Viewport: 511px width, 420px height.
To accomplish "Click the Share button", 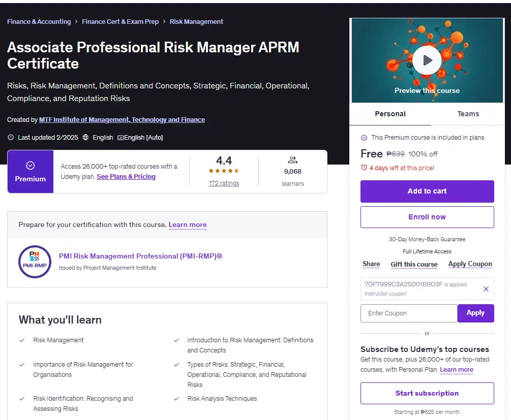I will click(x=371, y=264).
